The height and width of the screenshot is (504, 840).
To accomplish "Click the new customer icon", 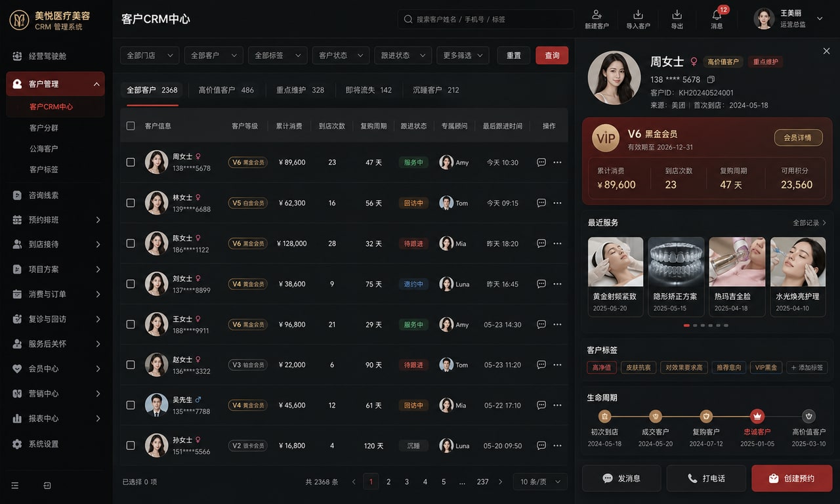I will click(597, 14).
